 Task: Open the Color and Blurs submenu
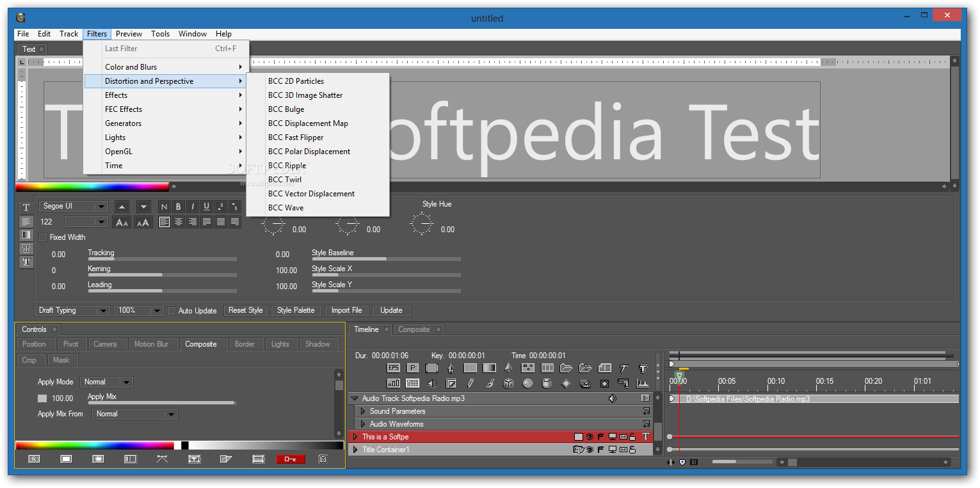pyautogui.click(x=166, y=67)
